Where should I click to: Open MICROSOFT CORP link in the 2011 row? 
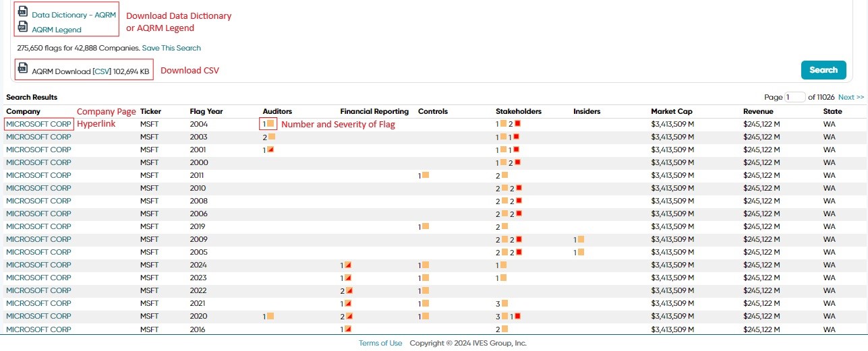pos(38,175)
